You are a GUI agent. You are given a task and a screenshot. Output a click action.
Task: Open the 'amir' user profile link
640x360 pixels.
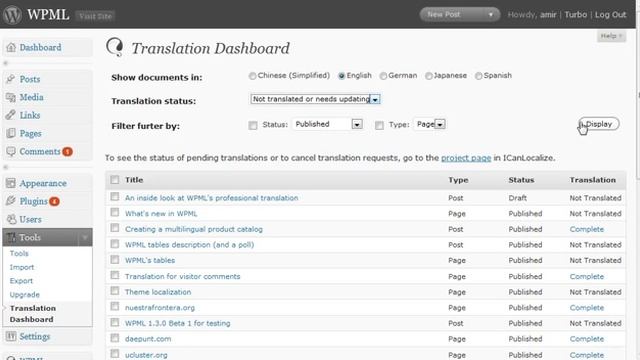click(x=548, y=15)
